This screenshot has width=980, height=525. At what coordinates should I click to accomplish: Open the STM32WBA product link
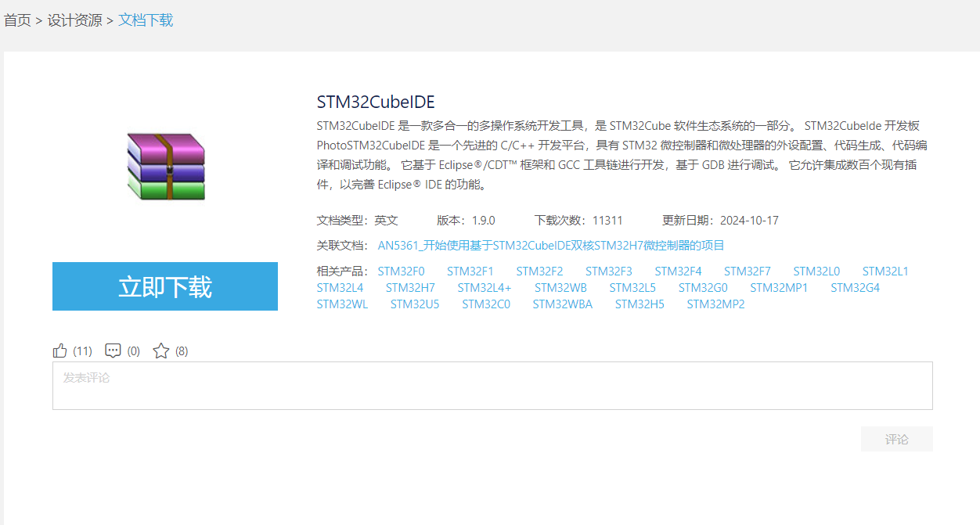coord(563,304)
